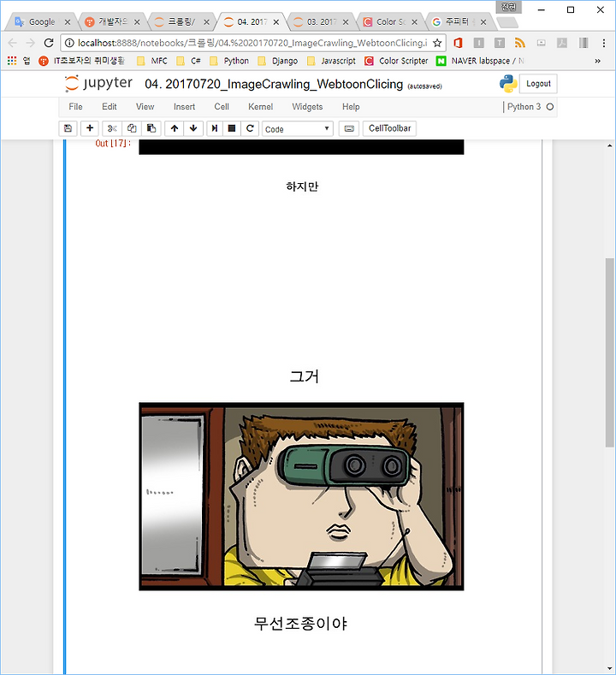The height and width of the screenshot is (675, 616).
Task: Move selected cell up arrow
Action: tap(175, 128)
